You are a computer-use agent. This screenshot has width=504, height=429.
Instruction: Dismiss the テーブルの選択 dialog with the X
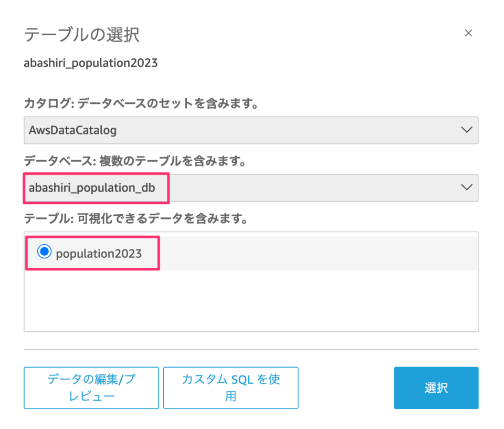click(468, 33)
